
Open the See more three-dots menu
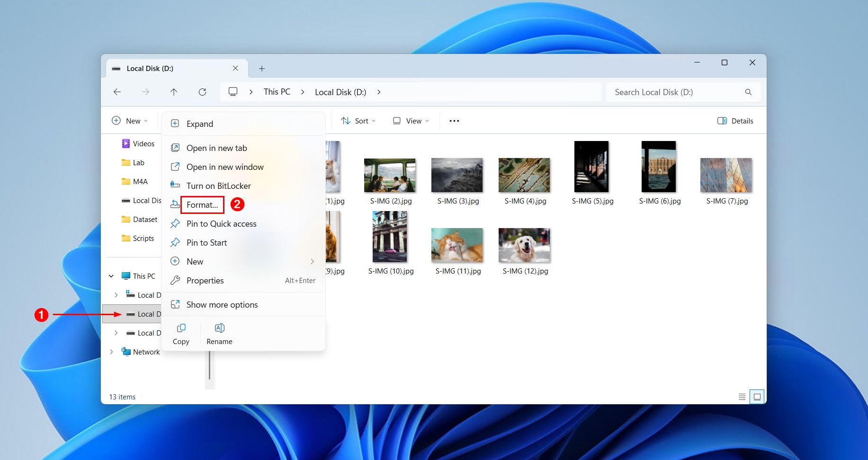[454, 121]
